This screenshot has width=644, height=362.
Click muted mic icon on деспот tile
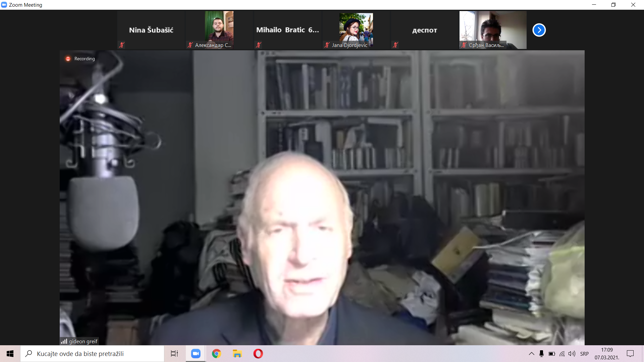click(x=395, y=45)
